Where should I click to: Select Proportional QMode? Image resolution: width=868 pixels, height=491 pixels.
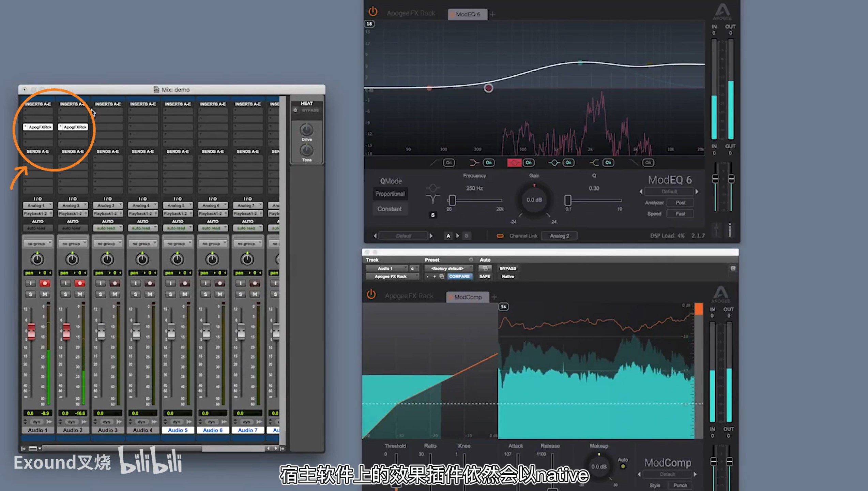pos(390,194)
